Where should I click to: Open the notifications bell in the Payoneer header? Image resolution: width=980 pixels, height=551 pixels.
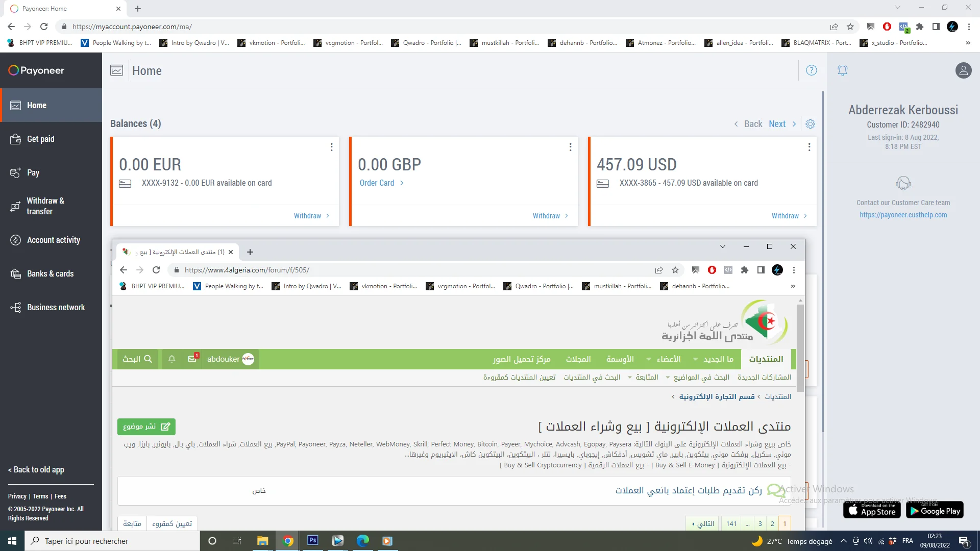pyautogui.click(x=843, y=70)
